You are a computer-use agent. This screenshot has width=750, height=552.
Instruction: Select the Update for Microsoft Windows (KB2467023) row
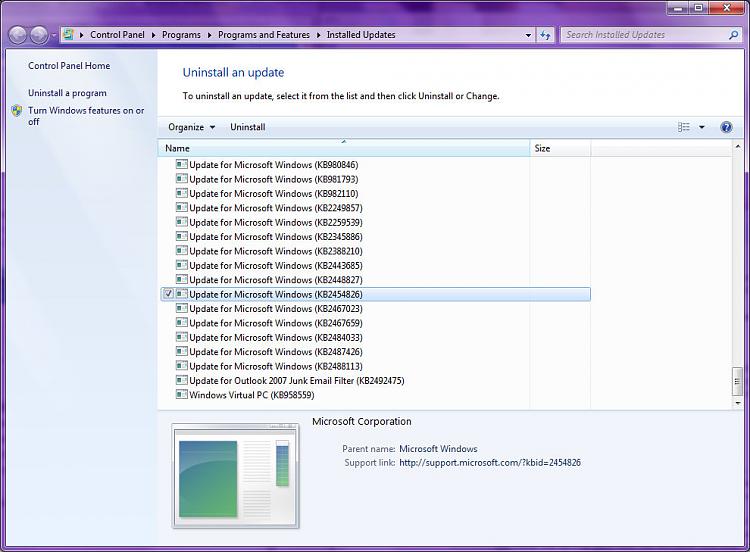(x=375, y=309)
